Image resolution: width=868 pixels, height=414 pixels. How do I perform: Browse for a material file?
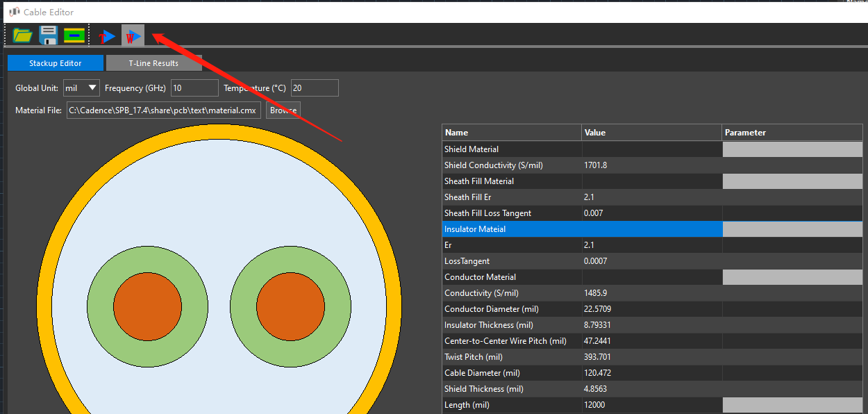point(283,110)
